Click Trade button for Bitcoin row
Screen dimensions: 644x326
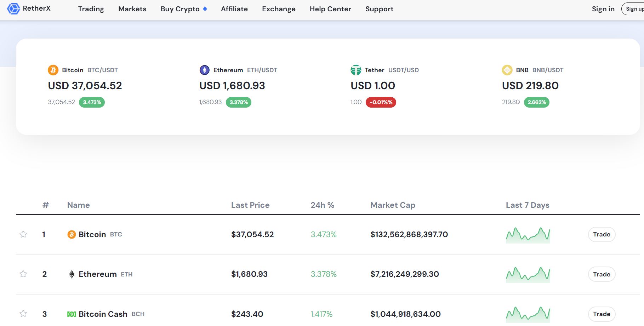click(602, 234)
